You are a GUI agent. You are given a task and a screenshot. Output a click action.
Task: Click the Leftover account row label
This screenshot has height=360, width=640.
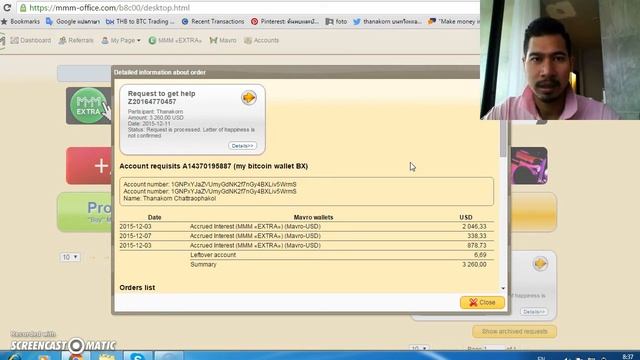click(x=213, y=255)
